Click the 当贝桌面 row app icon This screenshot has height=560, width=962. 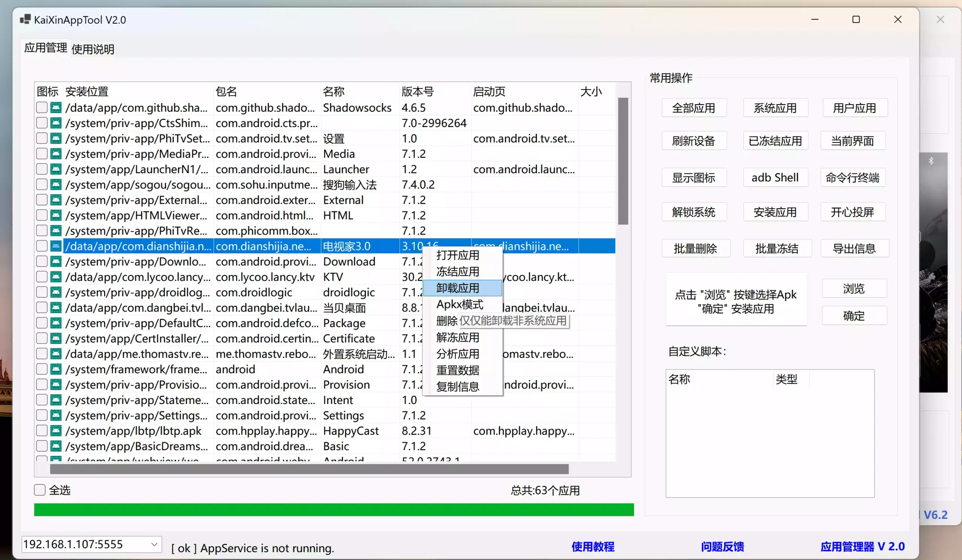tap(56, 308)
